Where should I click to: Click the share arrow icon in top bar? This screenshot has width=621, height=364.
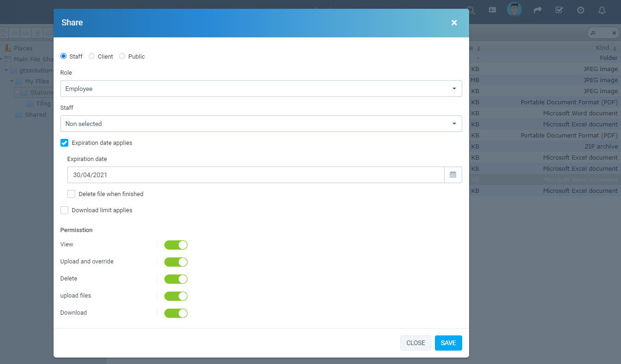pos(538,10)
